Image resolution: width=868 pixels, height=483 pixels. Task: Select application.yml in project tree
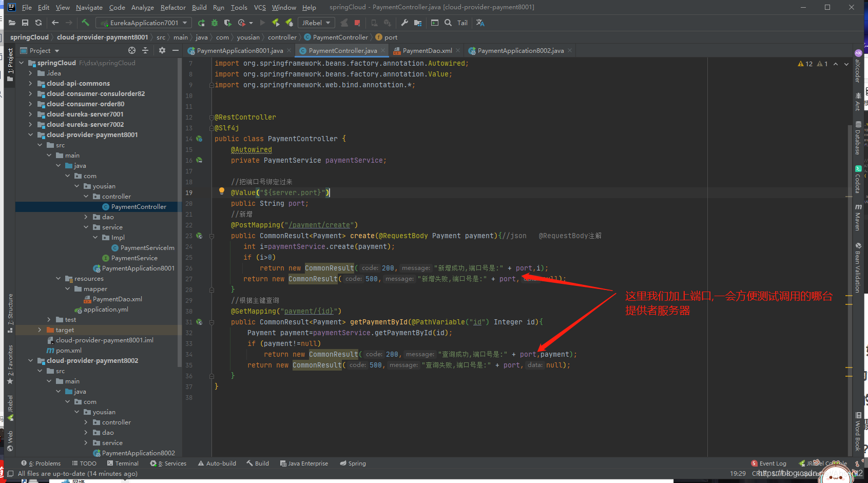coord(106,310)
